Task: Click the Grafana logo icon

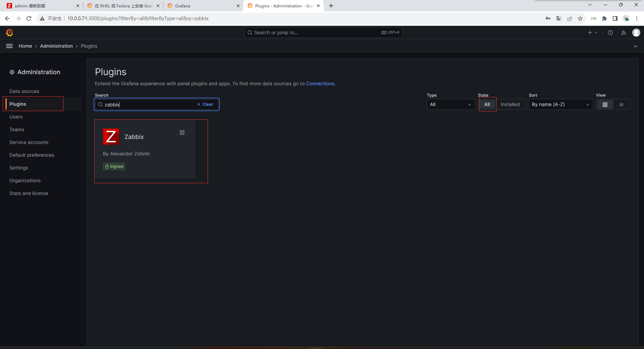Action: (x=9, y=33)
